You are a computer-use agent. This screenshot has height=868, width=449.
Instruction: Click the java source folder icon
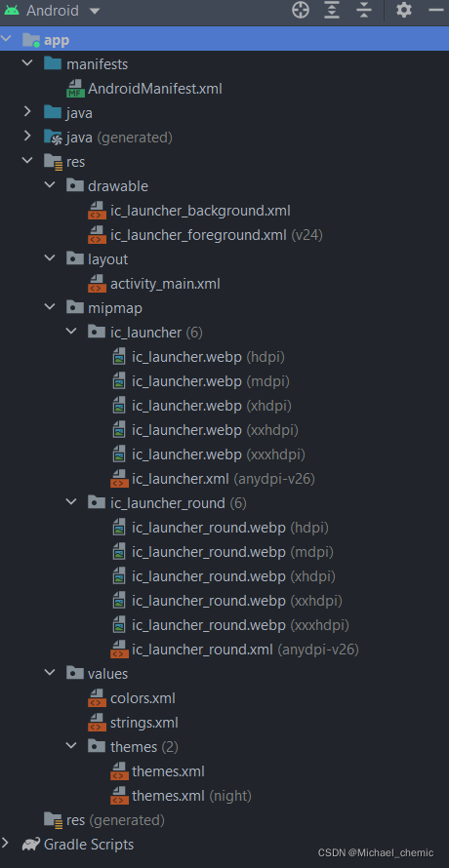[53, 112]
